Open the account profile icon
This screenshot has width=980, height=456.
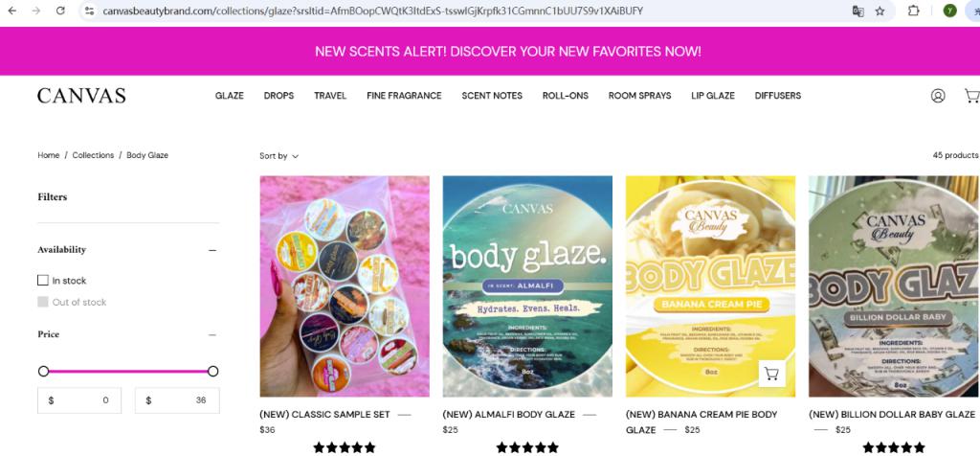(x=938, y=96)
